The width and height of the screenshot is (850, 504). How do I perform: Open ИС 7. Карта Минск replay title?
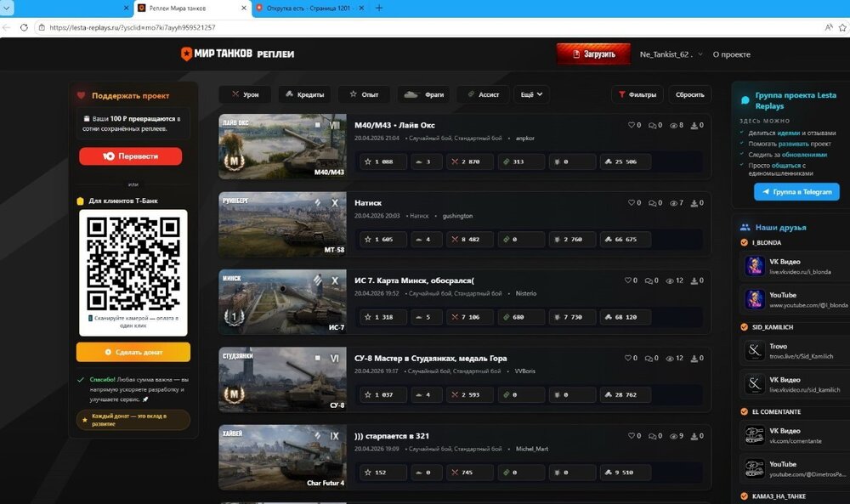(414, 280)
